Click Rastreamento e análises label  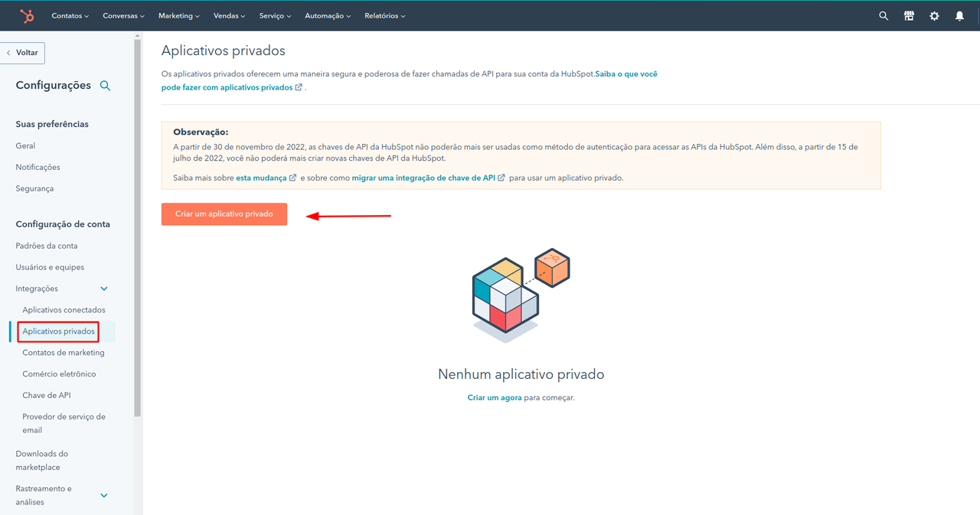[x=44, y=495]
